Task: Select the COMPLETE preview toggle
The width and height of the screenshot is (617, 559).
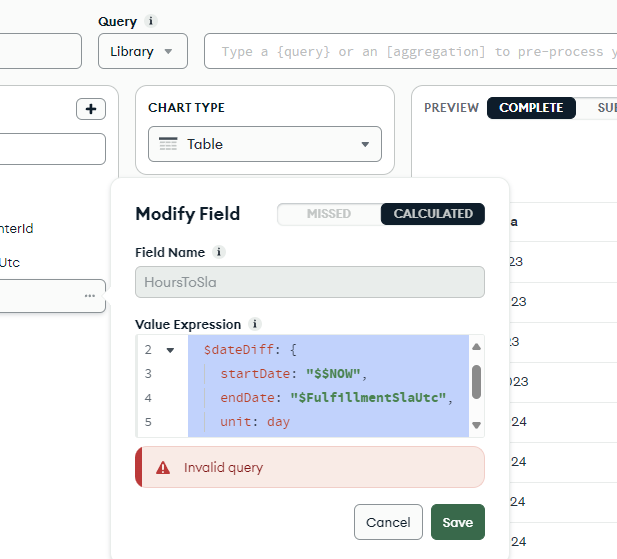Action: [x=531, y=108]
